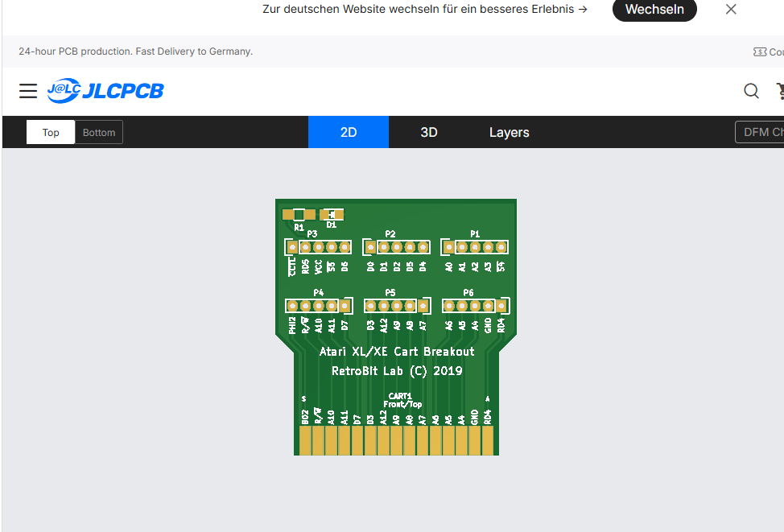Image resolution: width=784 pixels, height=532 pixels.
Task: Select the Bottom board side
Action: [99, 133]
